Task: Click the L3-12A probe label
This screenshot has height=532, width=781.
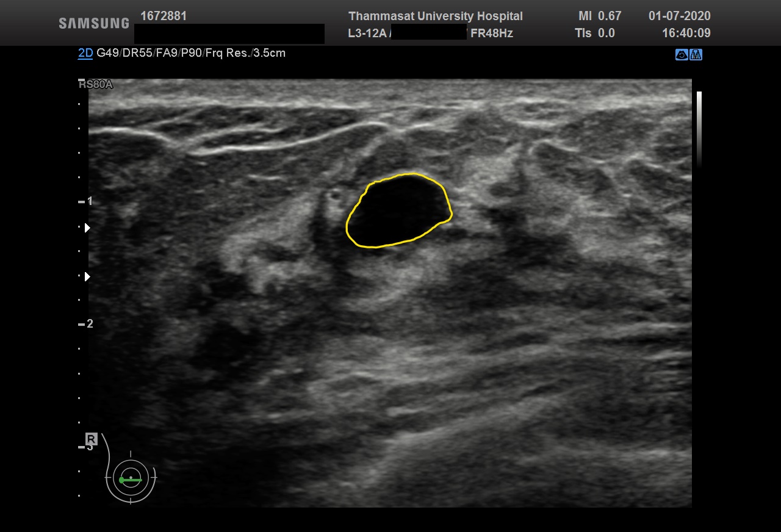Action: [368, 34]
